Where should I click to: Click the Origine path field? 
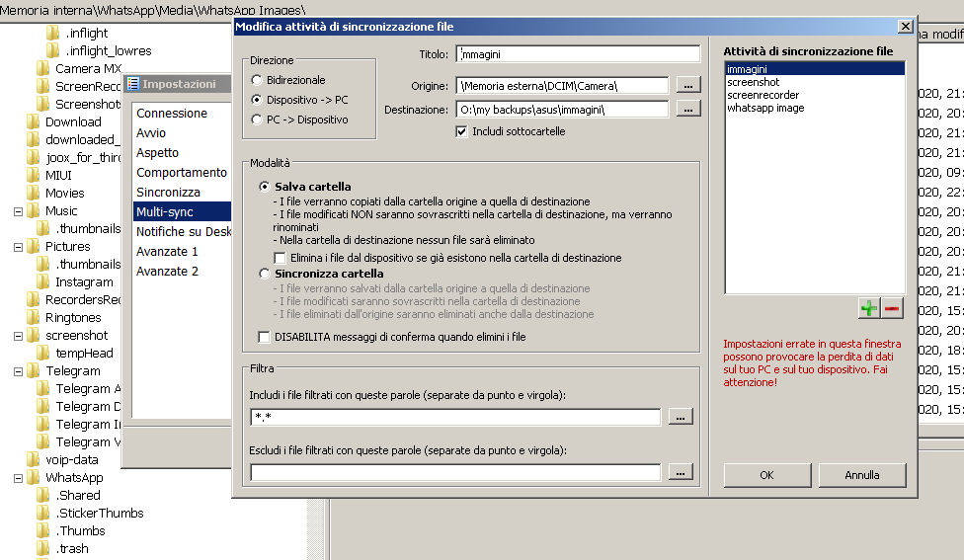pyautogui.click(x=562, y=86)
